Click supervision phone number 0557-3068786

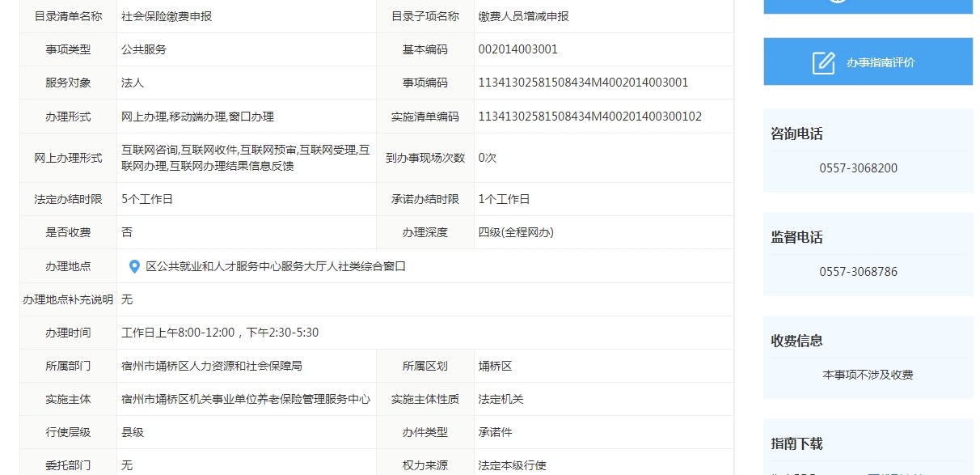(858, 272)
